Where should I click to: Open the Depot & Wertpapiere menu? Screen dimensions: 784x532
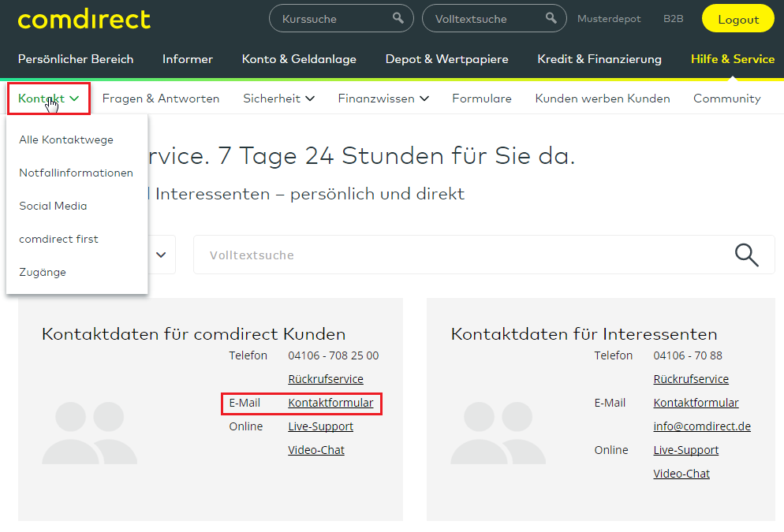[x=446, y=58]
